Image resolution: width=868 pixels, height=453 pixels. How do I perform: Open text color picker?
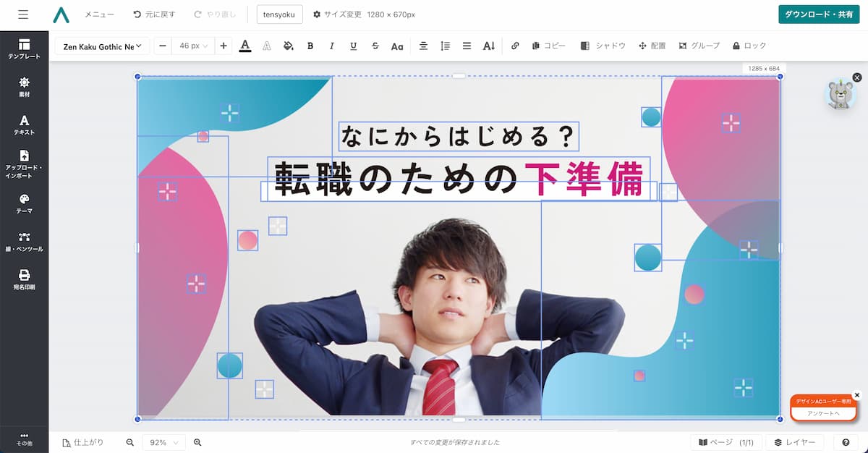tap(245, 46)
